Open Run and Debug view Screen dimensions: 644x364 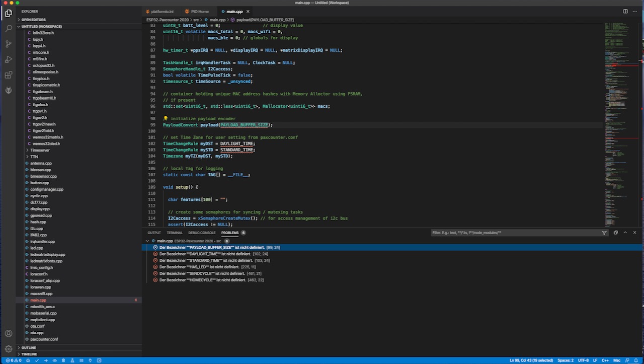[x=8, y=59]
